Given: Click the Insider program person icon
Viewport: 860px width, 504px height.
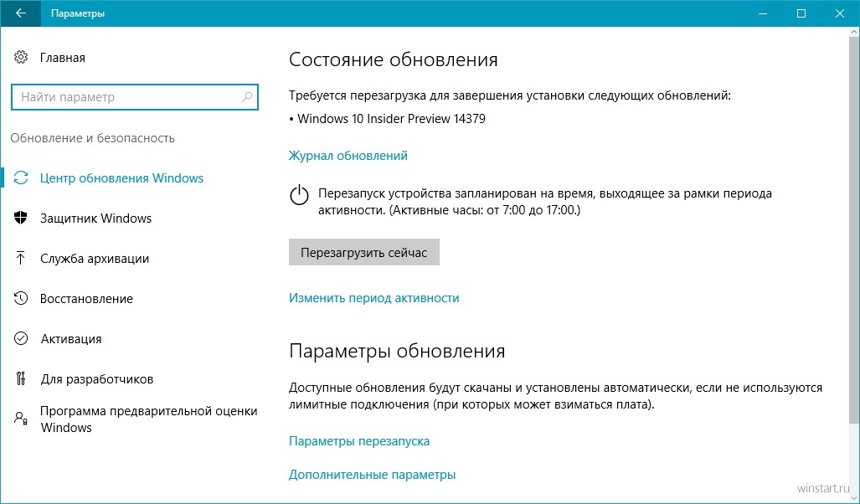Looking at the screenshot, I should pyautogui.click(x=21, y=419).
